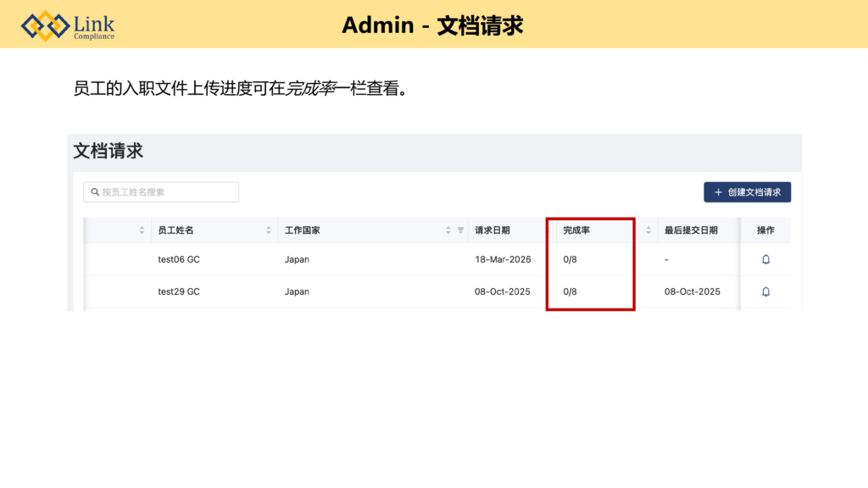
Task: Click the 18-Mar-2026 request date cell
Action: 503,259
